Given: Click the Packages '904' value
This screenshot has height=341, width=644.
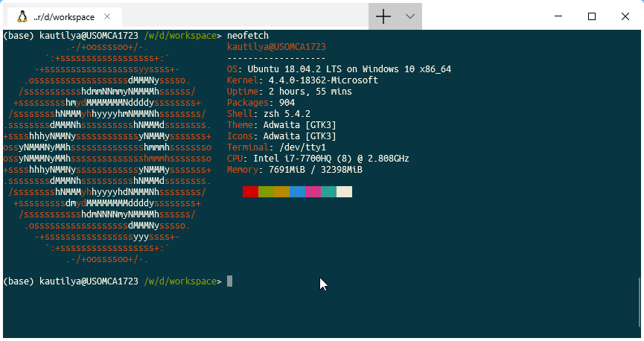Looking at the screenshot, I should click(x=287, y=103).
